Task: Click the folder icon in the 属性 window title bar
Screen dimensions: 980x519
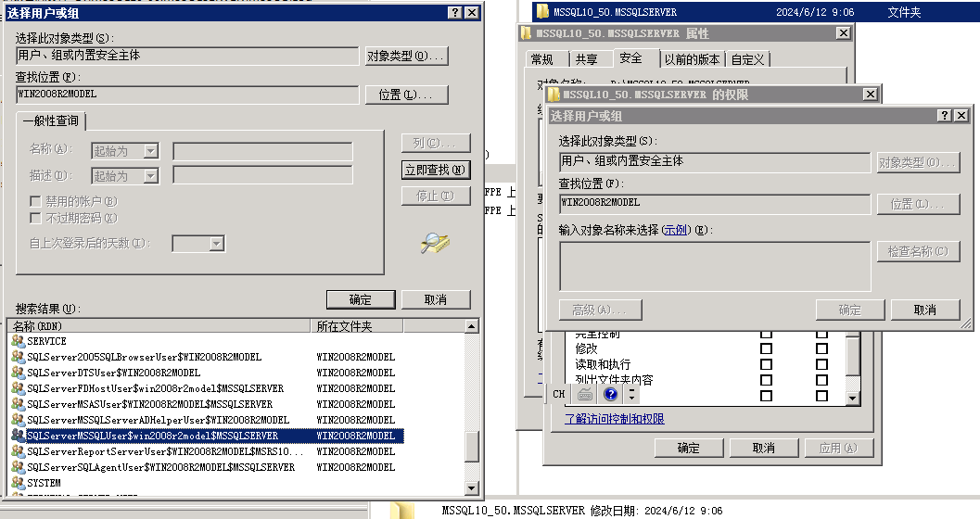Action: coord(527,33)
